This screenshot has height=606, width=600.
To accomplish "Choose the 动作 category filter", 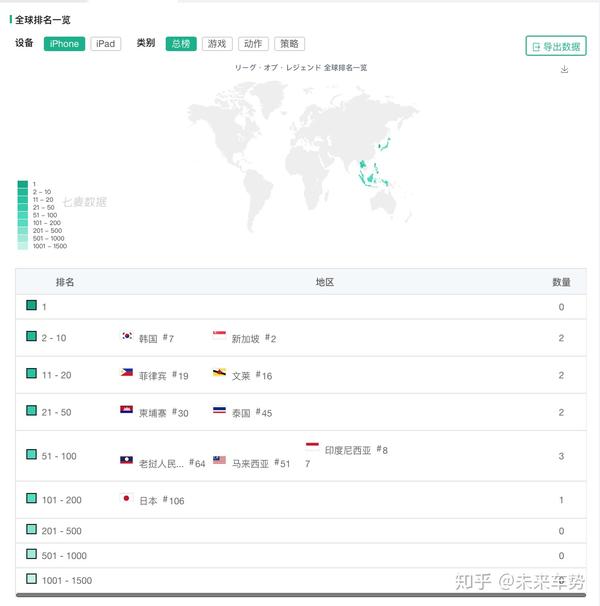I will tap(253, 44).
